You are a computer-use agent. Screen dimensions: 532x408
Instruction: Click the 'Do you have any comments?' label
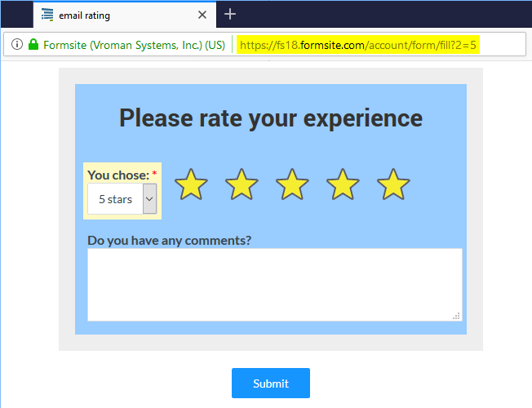pyautogui.click(x=169, y=241)
